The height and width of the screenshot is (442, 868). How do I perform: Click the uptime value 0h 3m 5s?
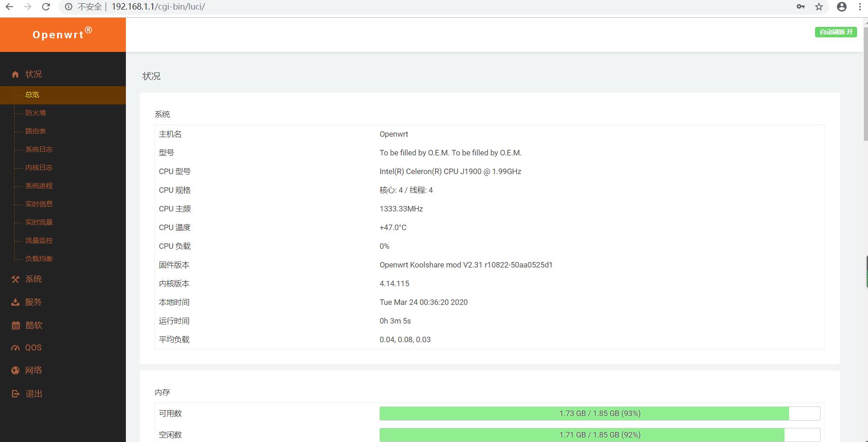click(x=395, y=321)
